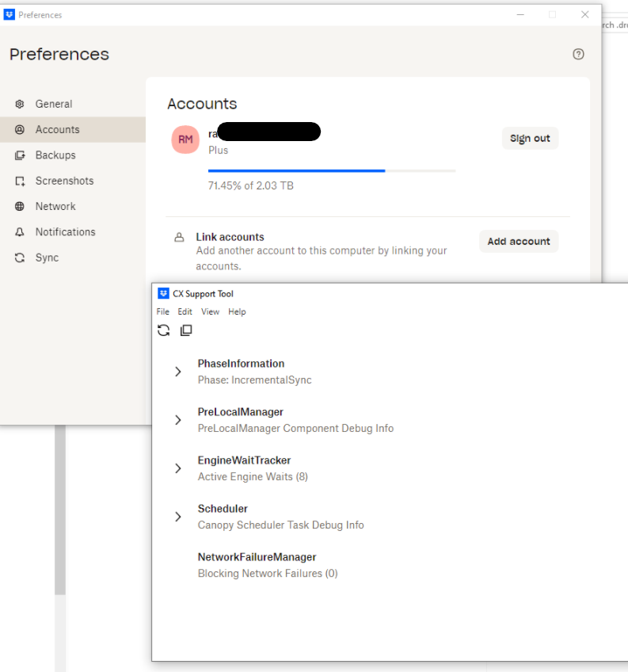
Task: Expand the EngineWaitTracker section
Action: 178,468
